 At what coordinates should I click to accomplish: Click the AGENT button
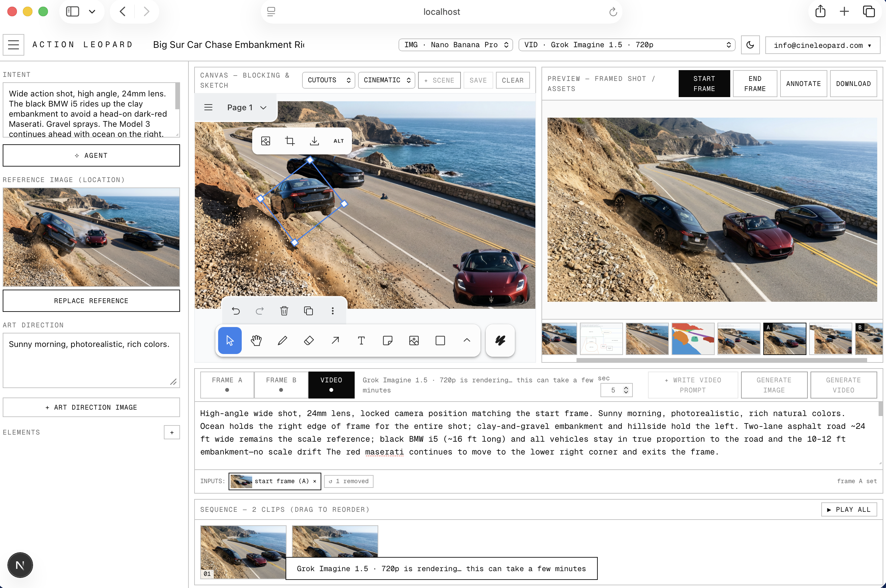[x=91, y=156]
